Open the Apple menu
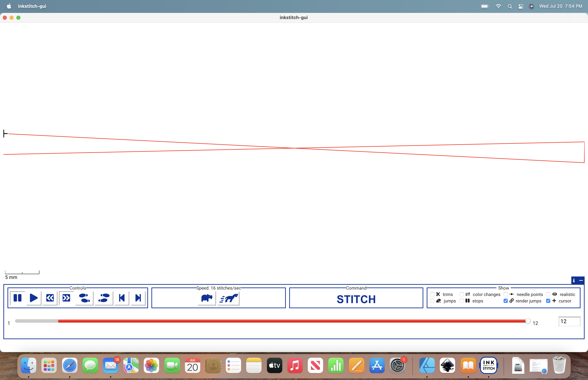 pyautogui.click(x=9, y=6)
